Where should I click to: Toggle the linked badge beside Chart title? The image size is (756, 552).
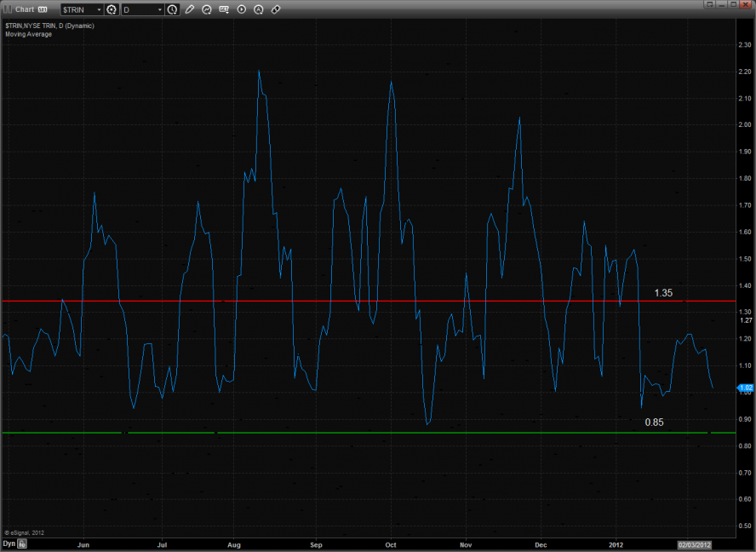pyautogui.click(x=42, y=9)
